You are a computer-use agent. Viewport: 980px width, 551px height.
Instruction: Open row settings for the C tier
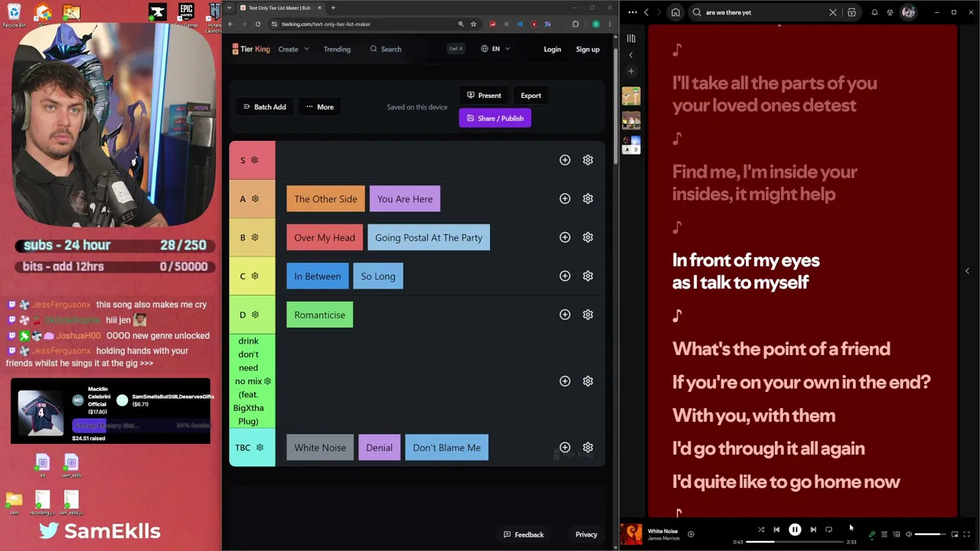[x=588, y=276]
